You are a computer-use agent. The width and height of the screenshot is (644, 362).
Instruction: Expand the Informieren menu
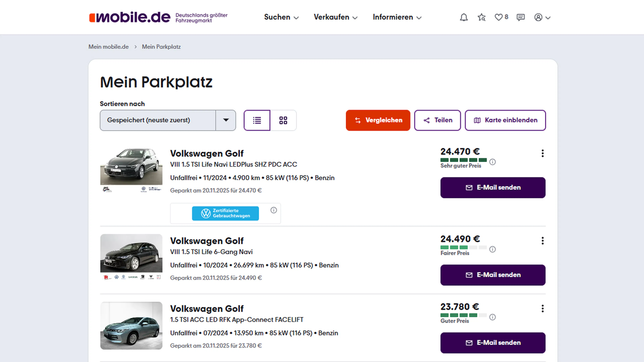(397, 17)
